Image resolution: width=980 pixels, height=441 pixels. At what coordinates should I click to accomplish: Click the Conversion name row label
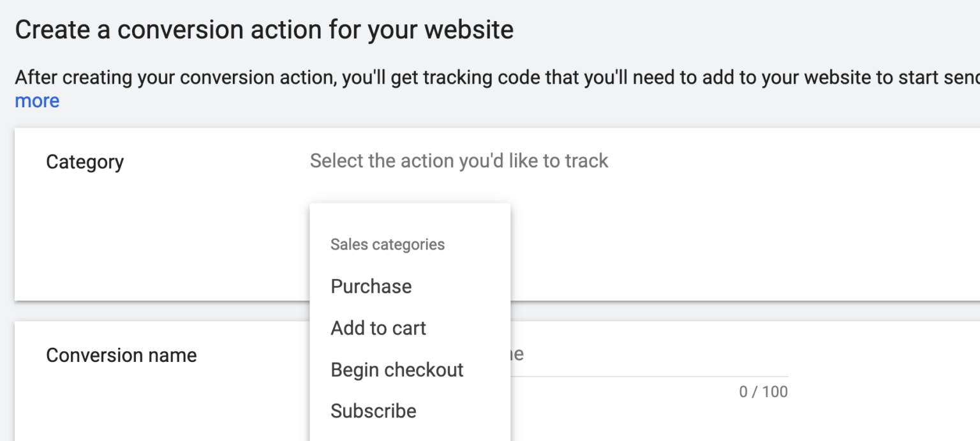click(121, 355)
